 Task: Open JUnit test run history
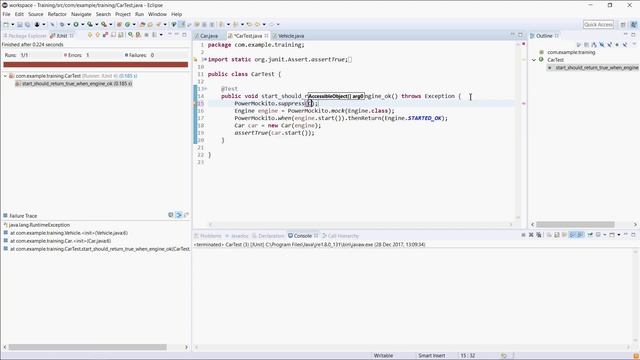(154, 35)
